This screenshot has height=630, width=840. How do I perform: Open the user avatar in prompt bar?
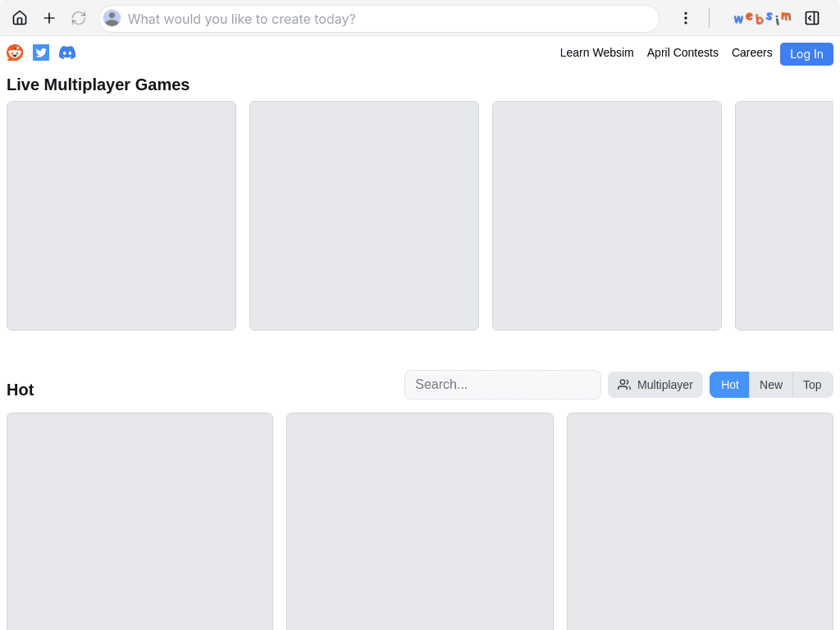point(112,18)
